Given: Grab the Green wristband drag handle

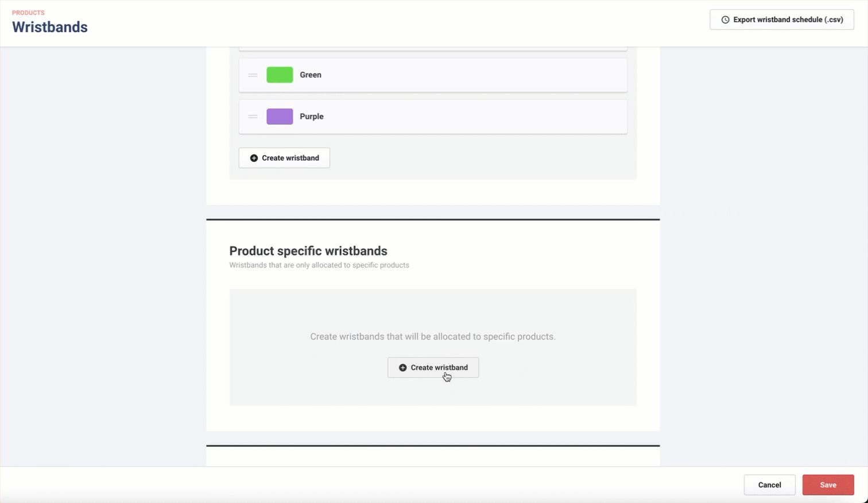Looking at the screenshot, I should tap(253, 75).
